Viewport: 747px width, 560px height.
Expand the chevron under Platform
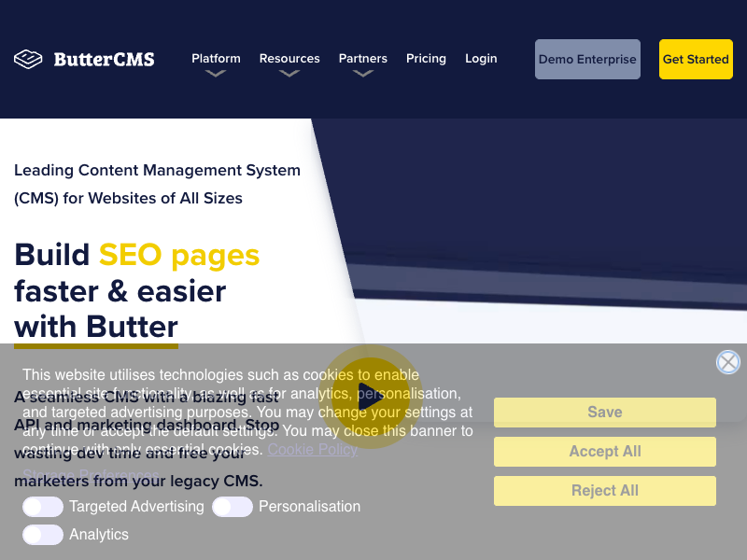[216, 74]
